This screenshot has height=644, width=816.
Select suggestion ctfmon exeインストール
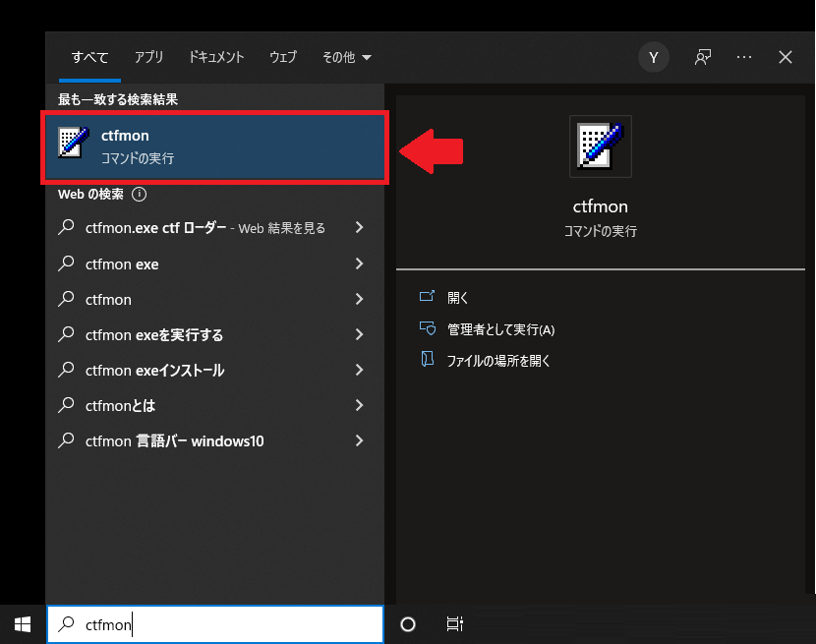tap(215, 370)
